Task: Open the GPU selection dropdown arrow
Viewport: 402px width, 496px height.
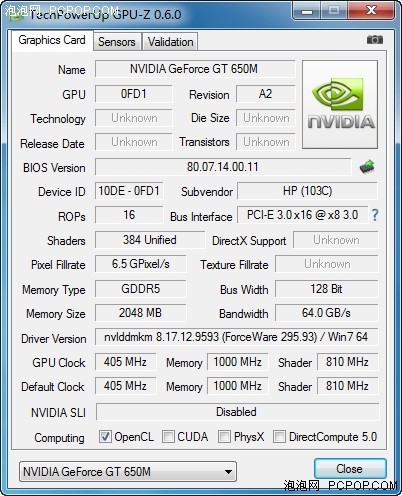Action: click(x=228, y=472)
